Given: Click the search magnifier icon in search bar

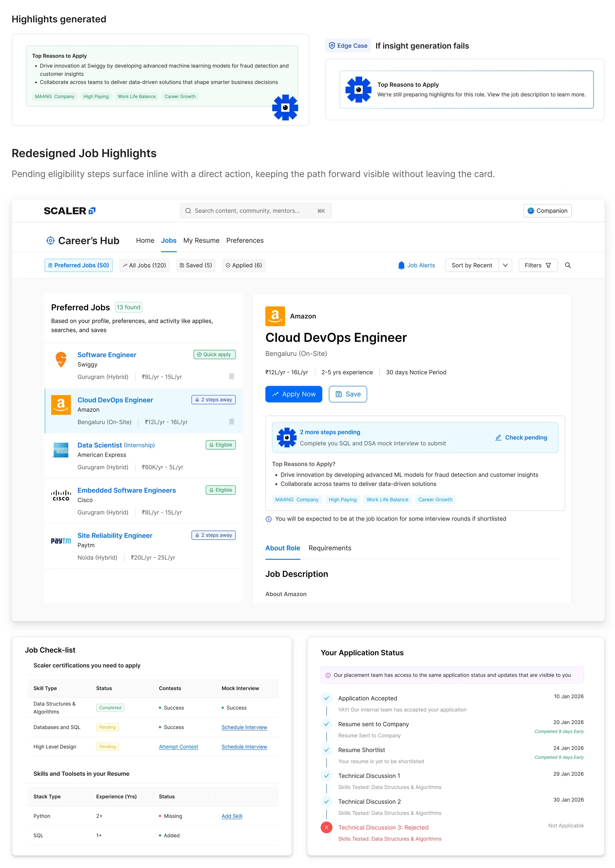Looking at the screenshot, I should click(x=188, y=211).
